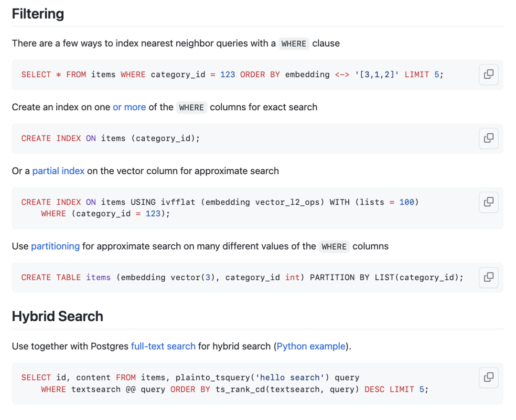
Task: Click the WHERE tag in the partitioning sentence
Action: pyautogui.click(x=334, y=247)
